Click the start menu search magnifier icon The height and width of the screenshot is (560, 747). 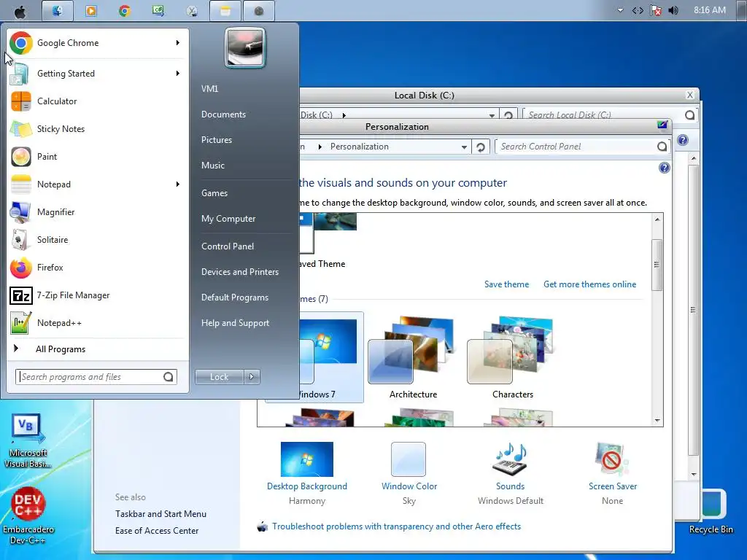click(169, 377)
